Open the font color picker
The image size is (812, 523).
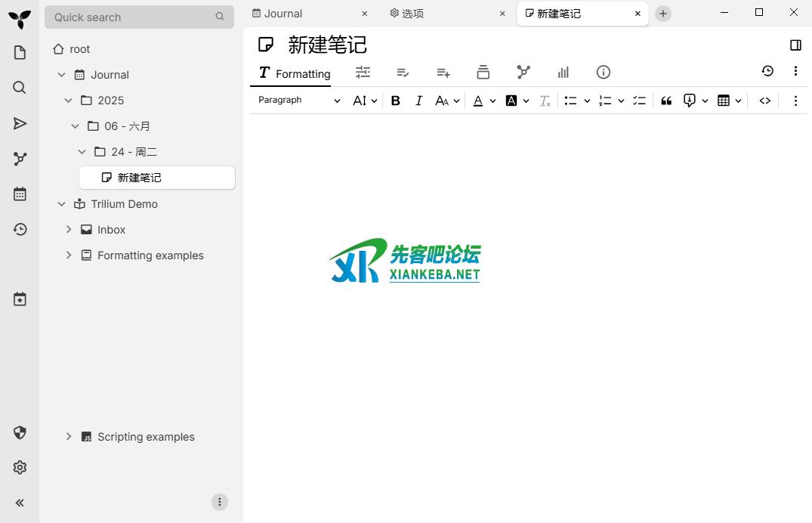click(478, 101)
